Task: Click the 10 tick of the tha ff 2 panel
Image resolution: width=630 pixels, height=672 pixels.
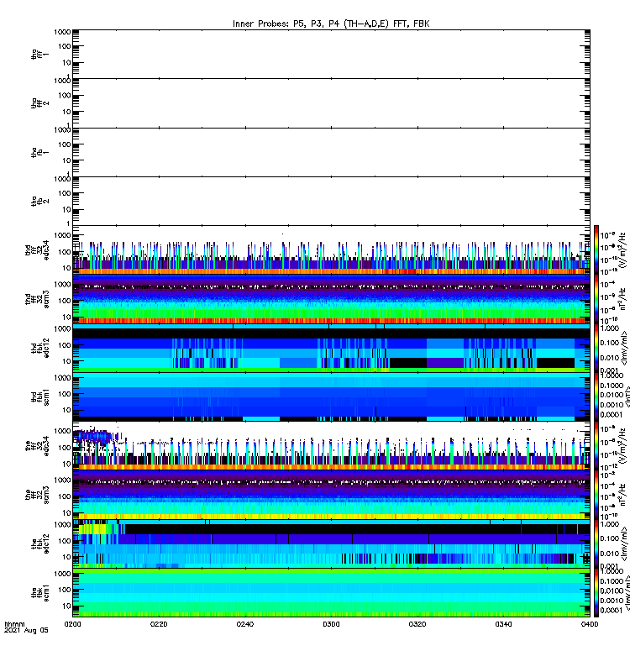Action: coord(66,112)
